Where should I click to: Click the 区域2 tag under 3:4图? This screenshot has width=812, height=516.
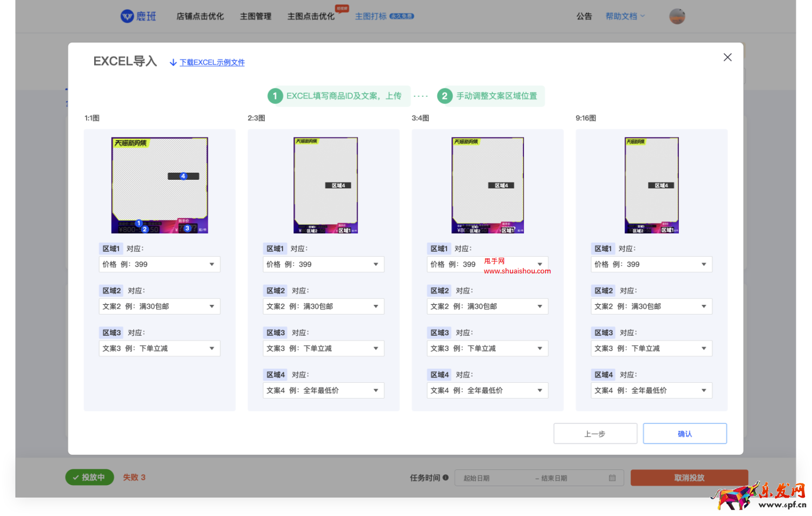[440, 291]
